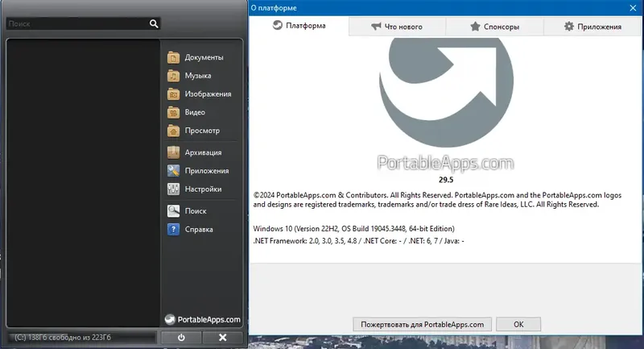
Task: Click the version number 29.5
Action: point(446,180)
